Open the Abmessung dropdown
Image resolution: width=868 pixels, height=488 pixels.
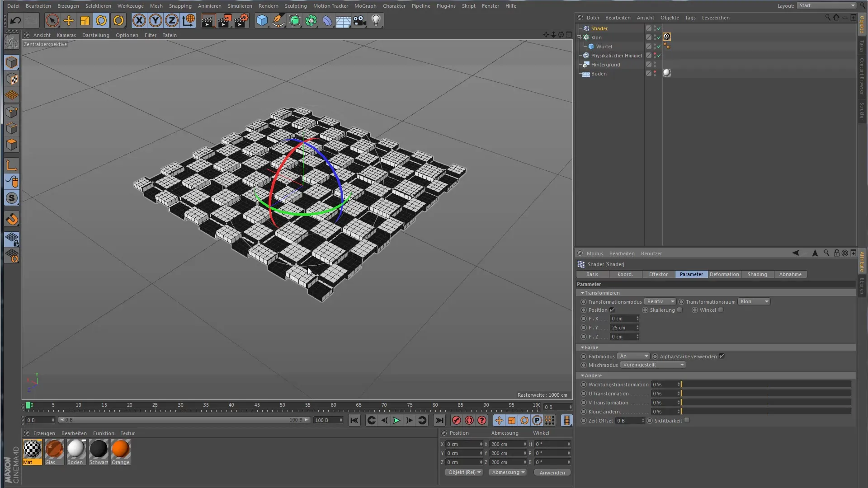[x=508, y=472]
